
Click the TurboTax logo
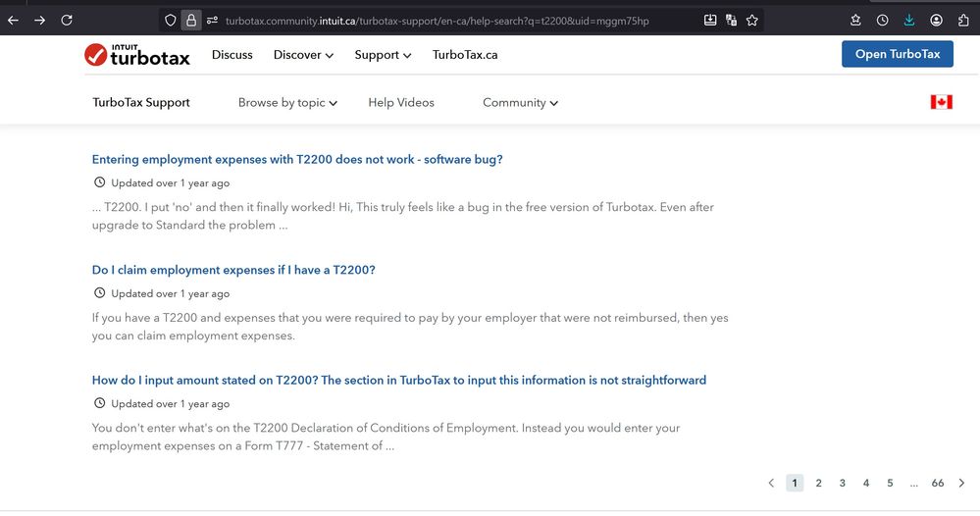click(136, 55)
